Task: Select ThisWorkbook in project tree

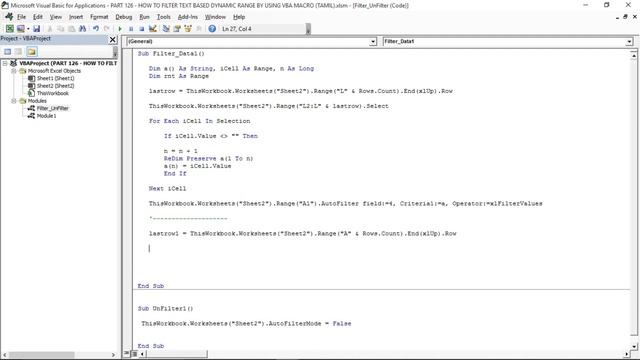Action: (53, 93)
